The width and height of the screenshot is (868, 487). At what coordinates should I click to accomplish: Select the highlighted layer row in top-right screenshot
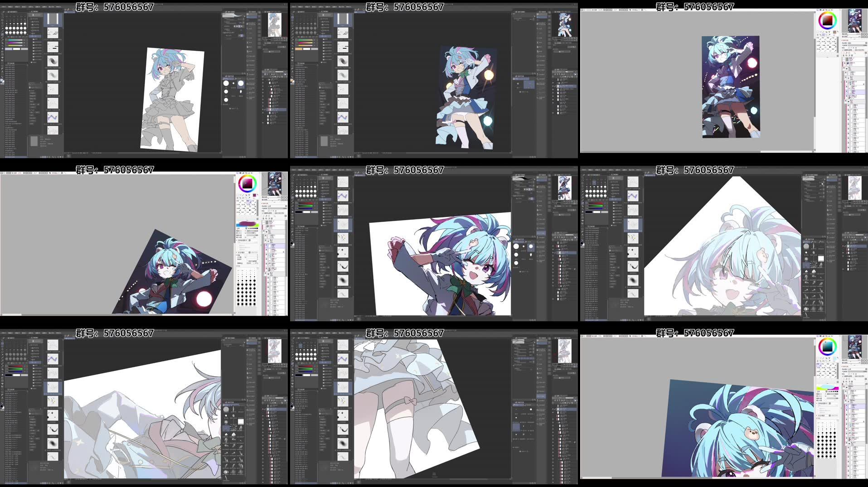coord(855,92)
